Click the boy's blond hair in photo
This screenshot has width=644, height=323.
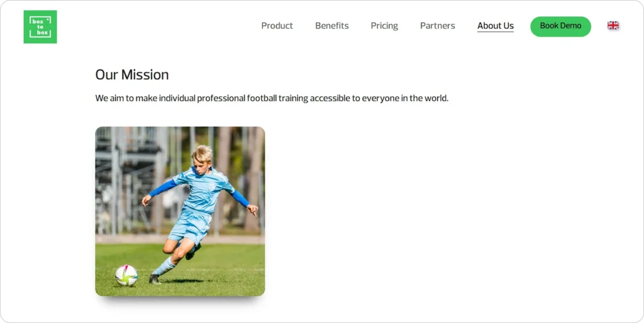click(x=203, y=153)
